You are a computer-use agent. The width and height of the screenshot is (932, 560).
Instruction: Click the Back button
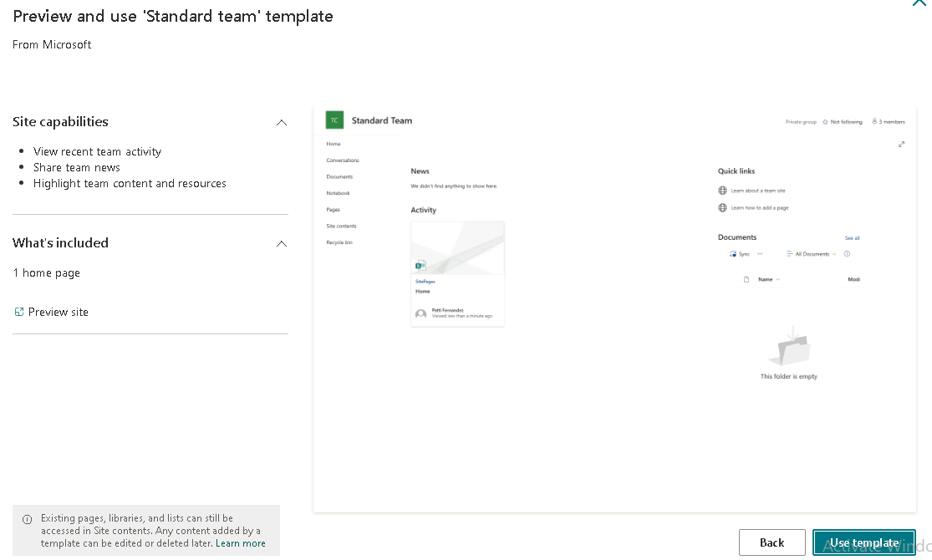pyautogui.click(x=772, y=542)
